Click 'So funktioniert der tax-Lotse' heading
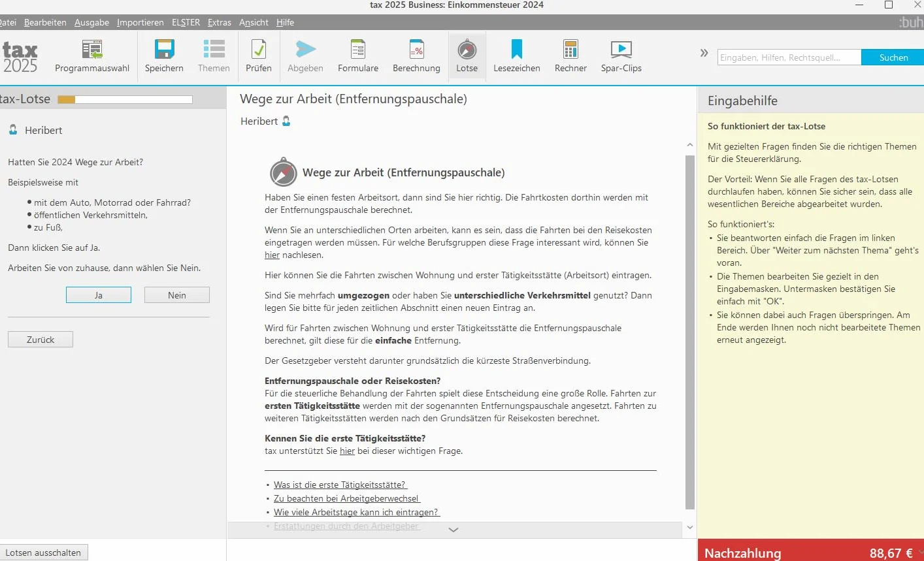Screen dimensions: 924x561 (x=767, y=126)
